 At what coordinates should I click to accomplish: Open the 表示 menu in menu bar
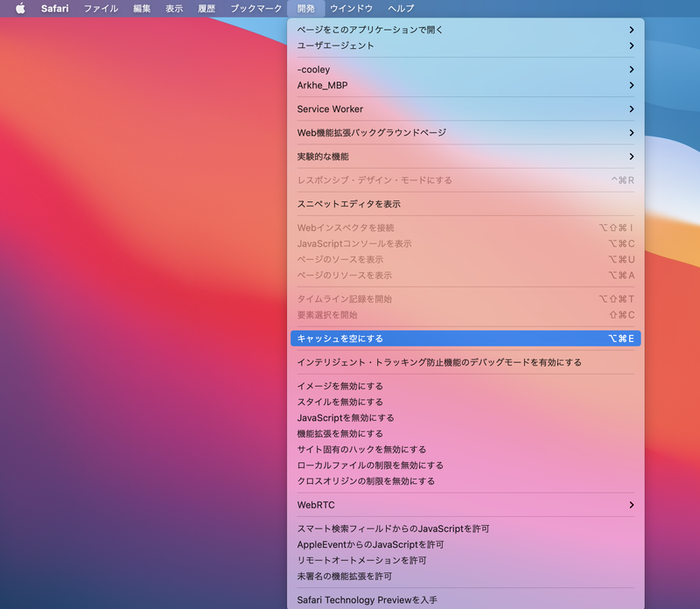[x=174, y=9]
